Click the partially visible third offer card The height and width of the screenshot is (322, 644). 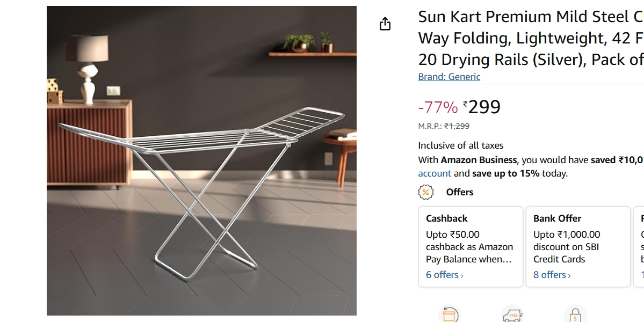639,246
